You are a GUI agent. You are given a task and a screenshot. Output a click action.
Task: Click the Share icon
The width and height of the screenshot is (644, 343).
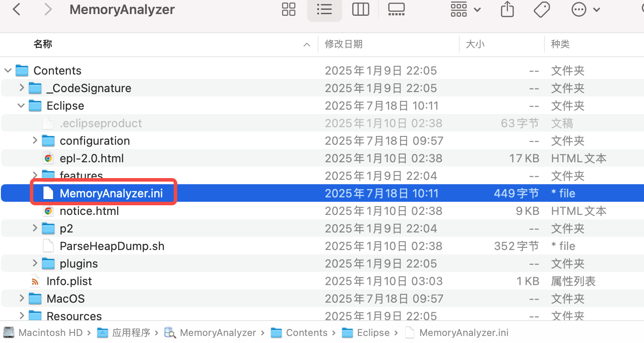point(507,9)
